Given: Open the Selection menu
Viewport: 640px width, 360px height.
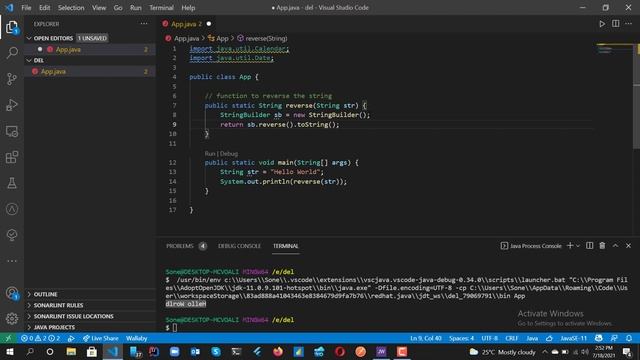Looking at the screenshot, I should click(71, 7).
